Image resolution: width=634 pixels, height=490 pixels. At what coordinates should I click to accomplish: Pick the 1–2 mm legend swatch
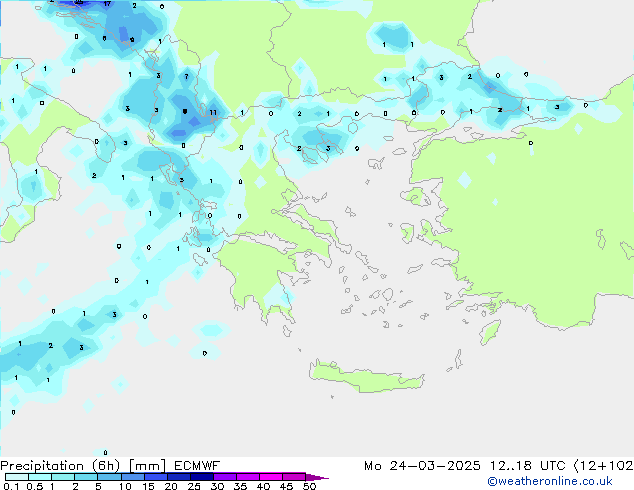[x=63, y=477]
